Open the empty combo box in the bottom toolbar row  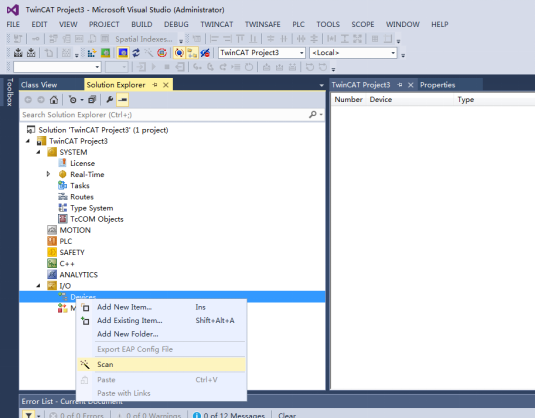[x=57, y=67]
